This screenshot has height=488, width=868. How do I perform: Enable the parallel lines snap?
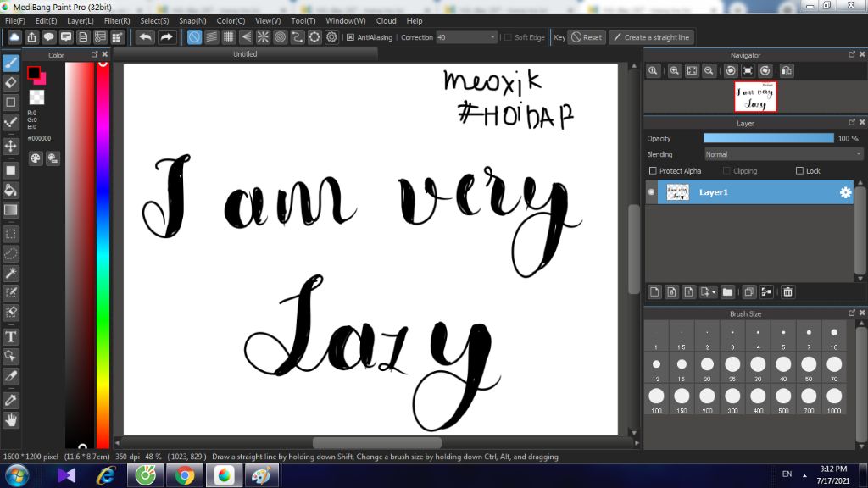point(211,37)
